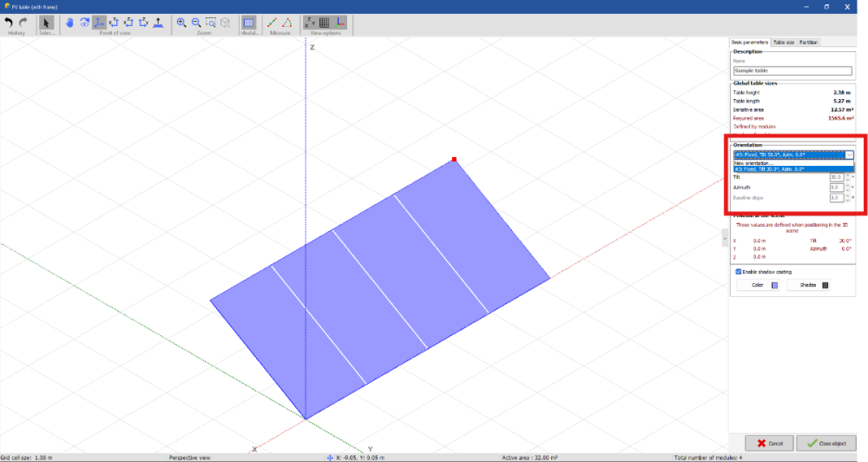Toggle the grid display view option
This screenshot has width=868, height=462.
(x=324, y=23)
